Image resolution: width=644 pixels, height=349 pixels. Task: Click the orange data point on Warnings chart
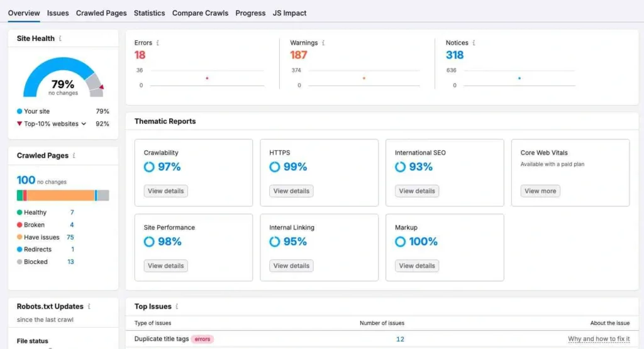coord(364,78)
